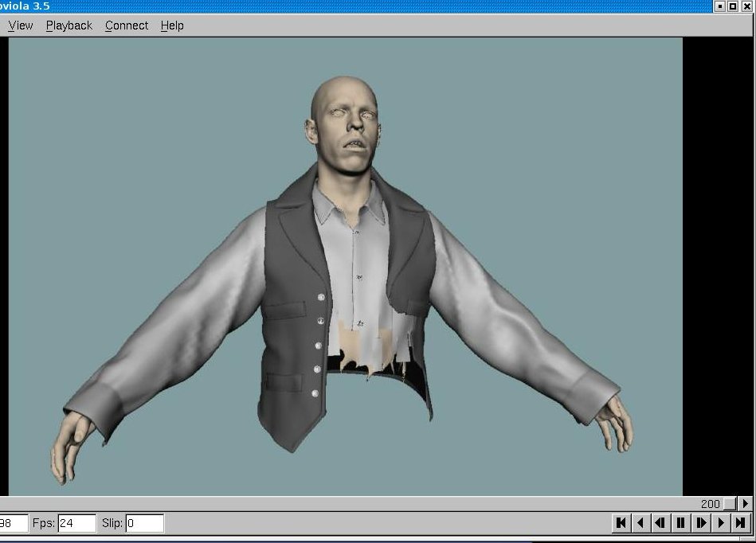The height and width of the screenshot is (543, 756).
Task: Click the Fps input field
Action: click(x=76, y=523)
